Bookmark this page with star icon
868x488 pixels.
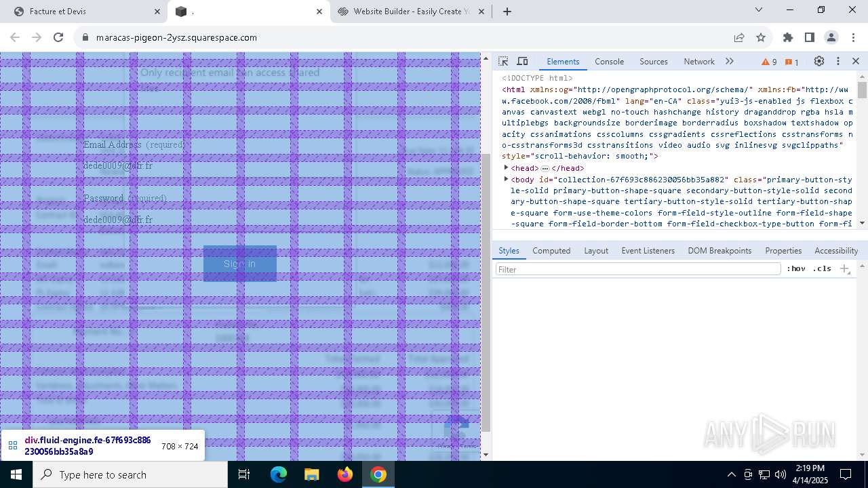(x=761, y=37)
